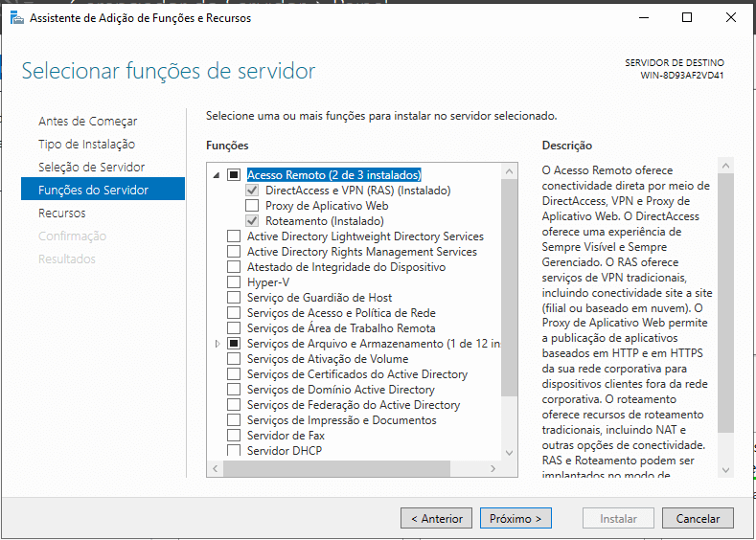Viewport: 756px width, 540px height.
Task: Check Serviço de Guardião de Host
Action: [x=234, y=298]
